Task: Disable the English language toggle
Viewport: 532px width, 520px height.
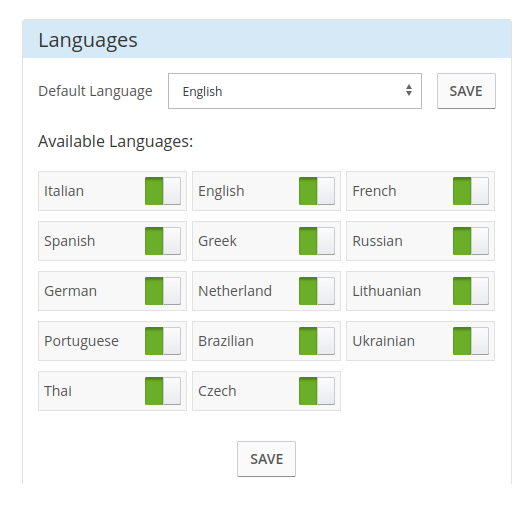Action: pyautogui.click(x=317, y=191)
